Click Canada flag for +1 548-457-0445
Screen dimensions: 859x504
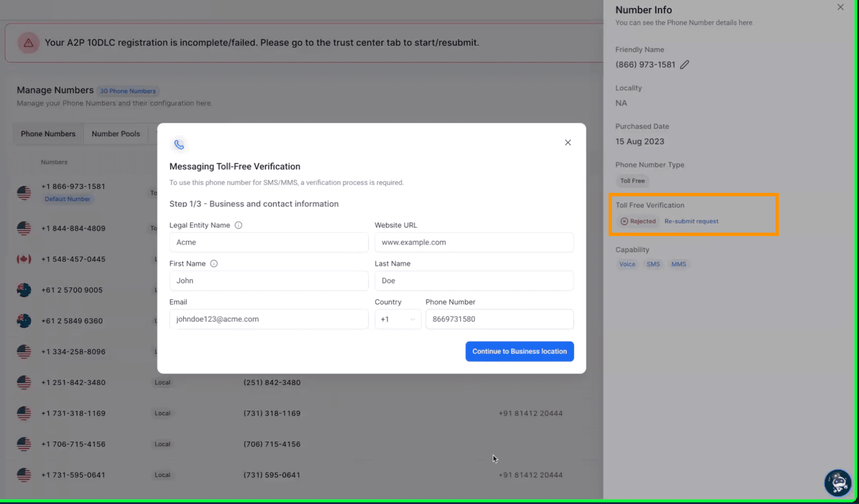pyautogui.click(x=24, y=259)
